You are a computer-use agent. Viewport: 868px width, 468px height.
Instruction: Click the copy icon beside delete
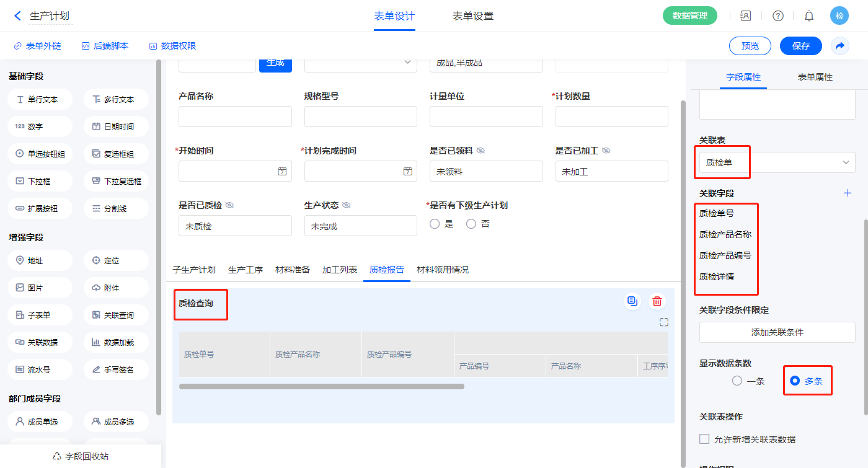click(x=632, y=301)
